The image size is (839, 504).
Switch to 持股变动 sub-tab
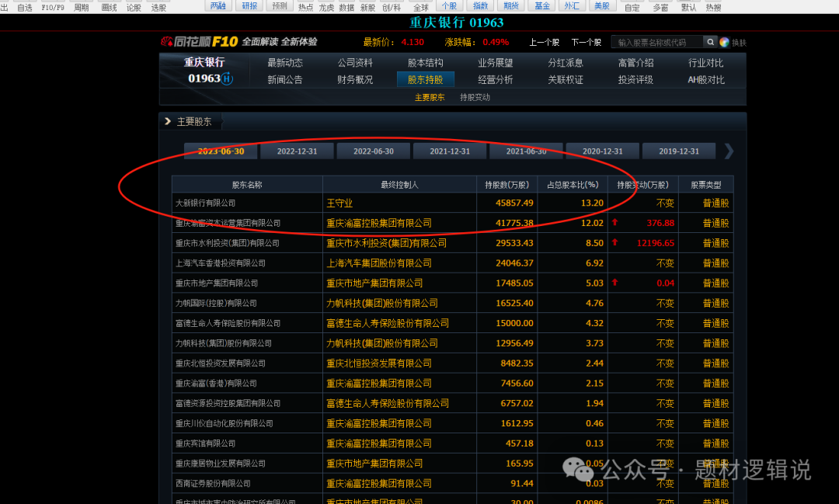coord(475,98)
